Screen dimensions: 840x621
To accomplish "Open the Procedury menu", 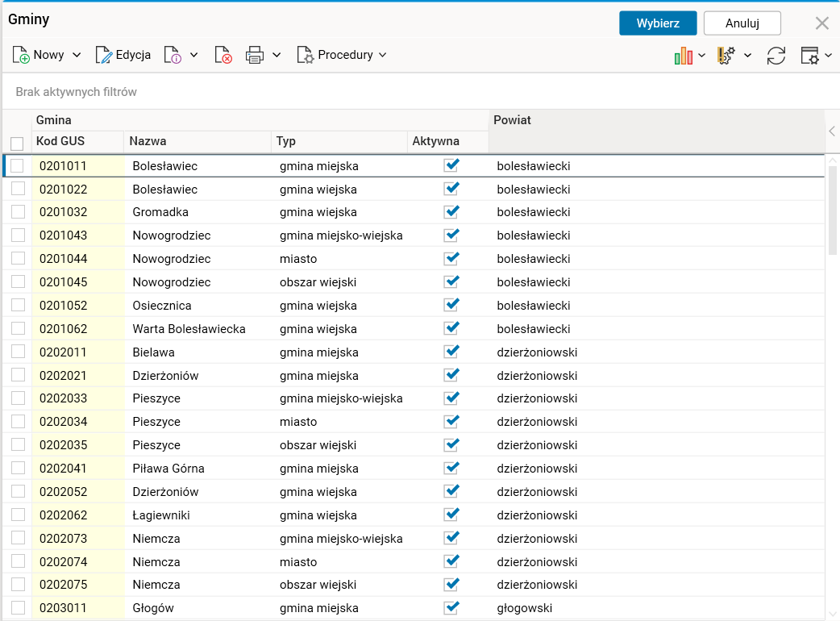I will click(342, 55).
